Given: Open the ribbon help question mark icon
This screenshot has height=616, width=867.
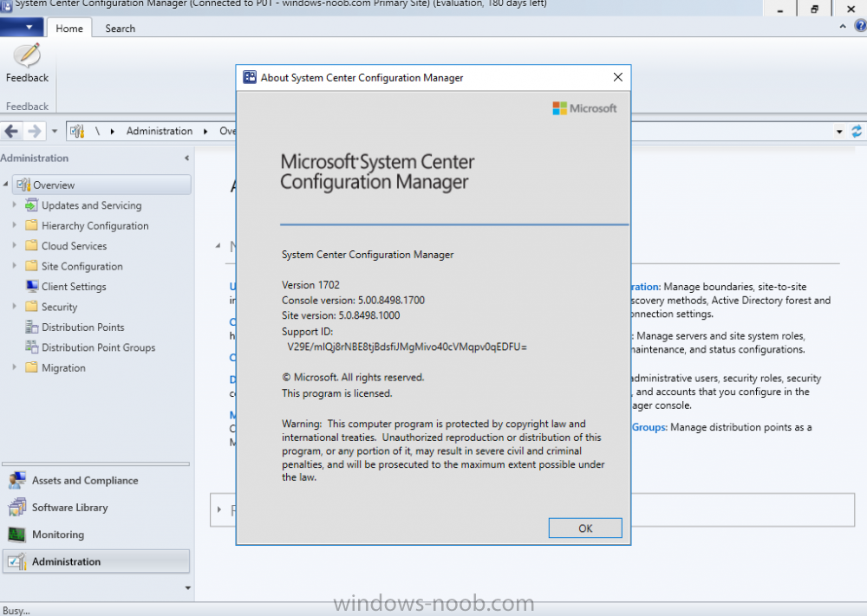Looking at the screenshot, I should point(860,25).
